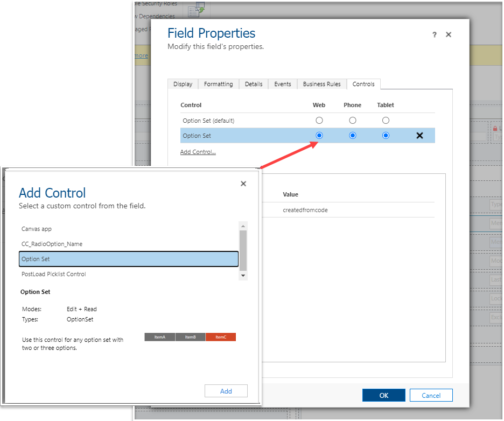Close the Add Control dialog with the X icon
Image resolution: width=504 pixels, height=421 pixels.
[x=243, y=184]
